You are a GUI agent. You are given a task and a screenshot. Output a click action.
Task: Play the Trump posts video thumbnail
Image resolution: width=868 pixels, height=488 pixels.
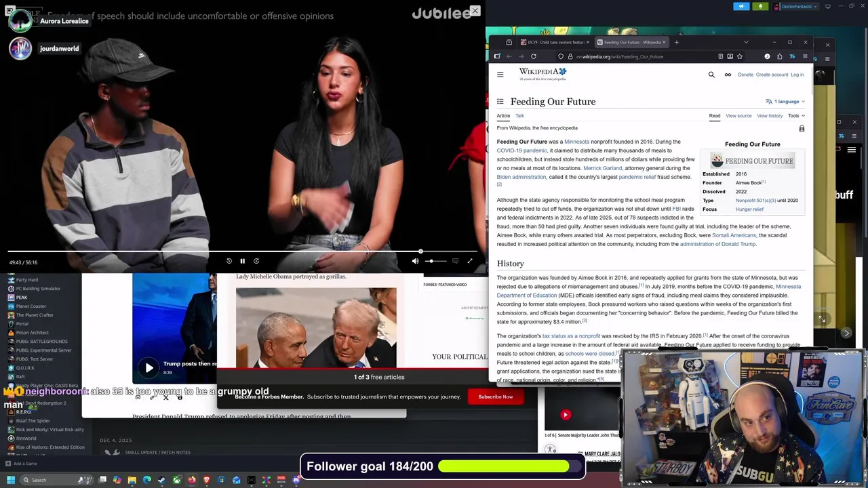(x=149, y=367)
